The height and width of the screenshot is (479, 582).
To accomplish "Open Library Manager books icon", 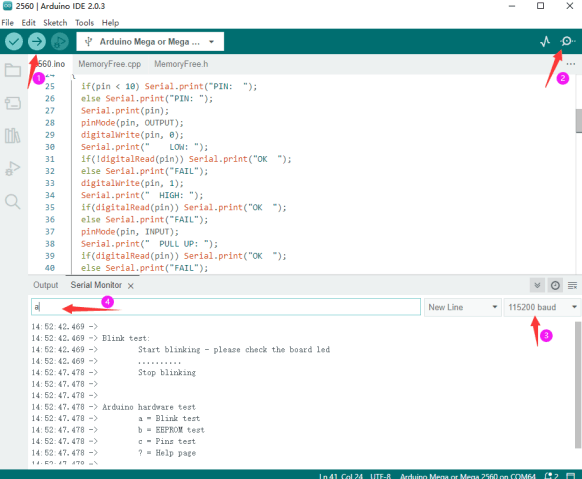I will coord(13,136).
